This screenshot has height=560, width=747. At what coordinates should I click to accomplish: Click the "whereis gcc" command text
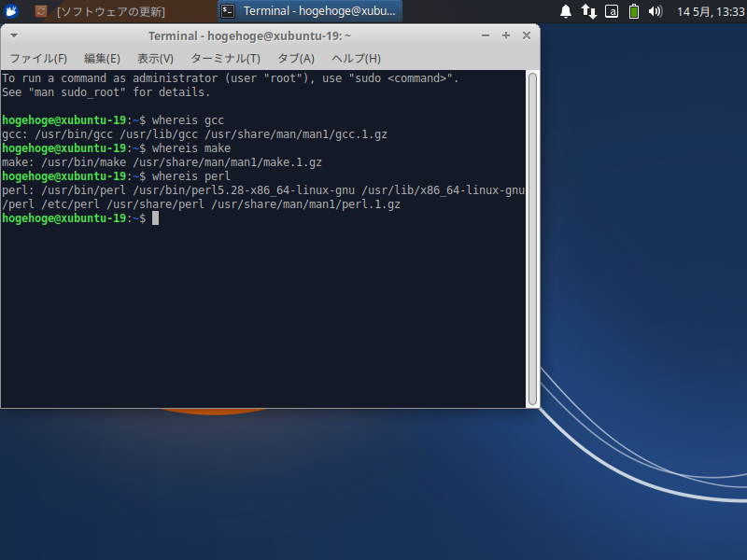[x=188, y=120]
